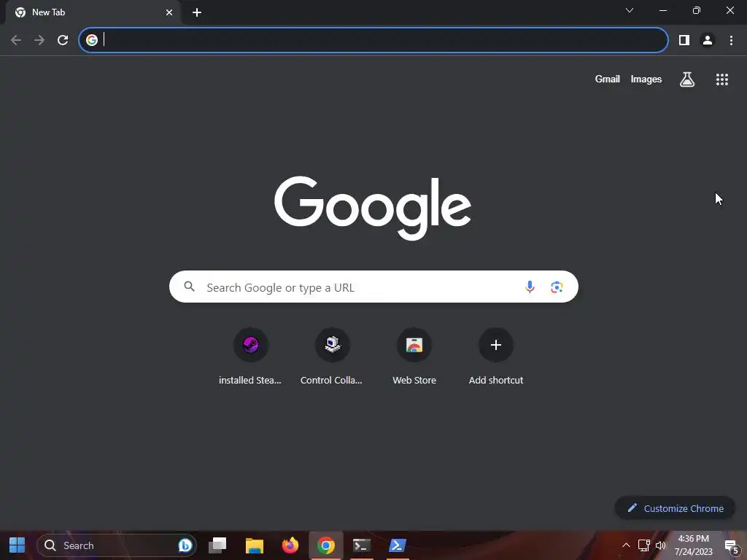
Task: Open Gmail link
Action: (x=607, y=79)
